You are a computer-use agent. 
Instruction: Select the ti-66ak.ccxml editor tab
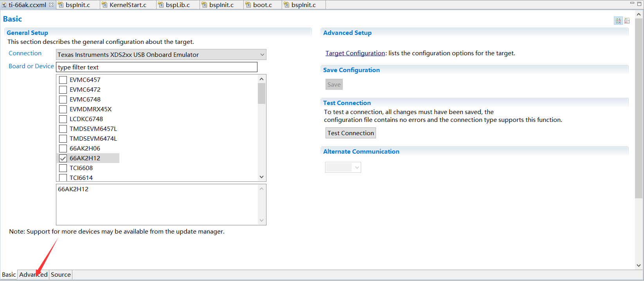27,5
